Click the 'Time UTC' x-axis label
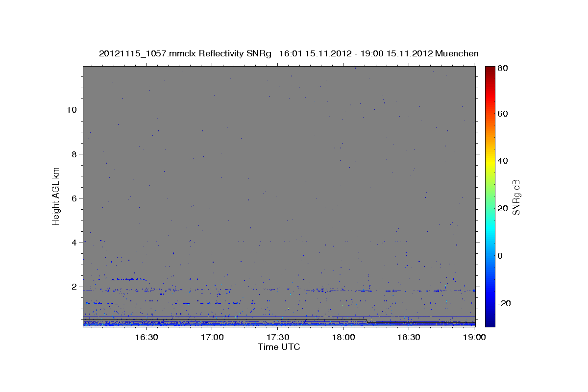Viewport: 588px width, 392px height. 279,347
